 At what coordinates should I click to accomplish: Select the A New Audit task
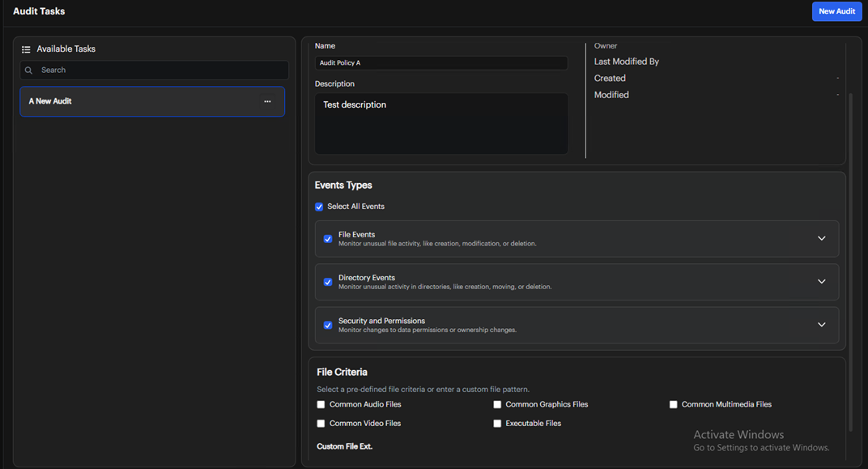click(152, 101)
